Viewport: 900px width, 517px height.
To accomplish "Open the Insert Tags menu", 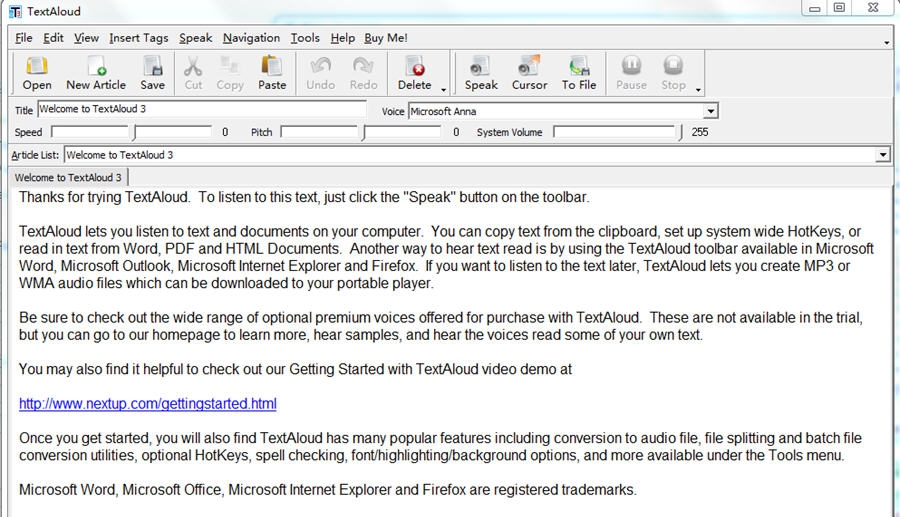I will [139, 38].
